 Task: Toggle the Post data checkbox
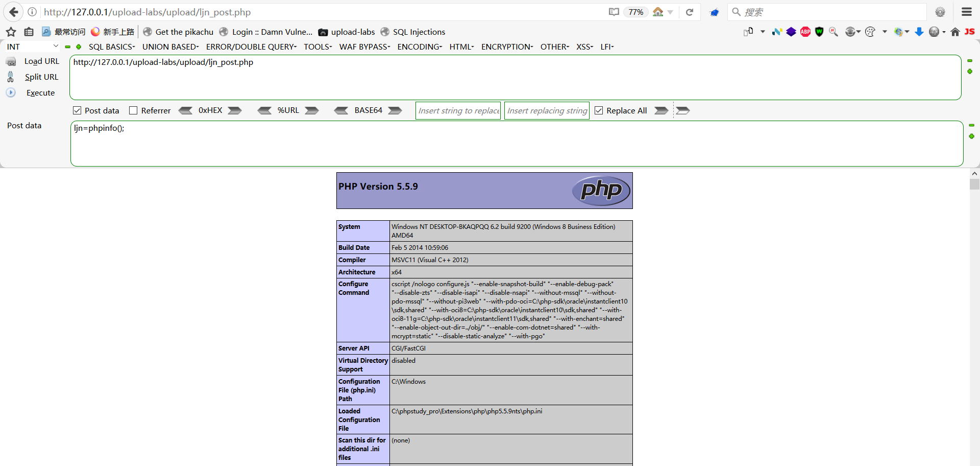pos(77,110)
